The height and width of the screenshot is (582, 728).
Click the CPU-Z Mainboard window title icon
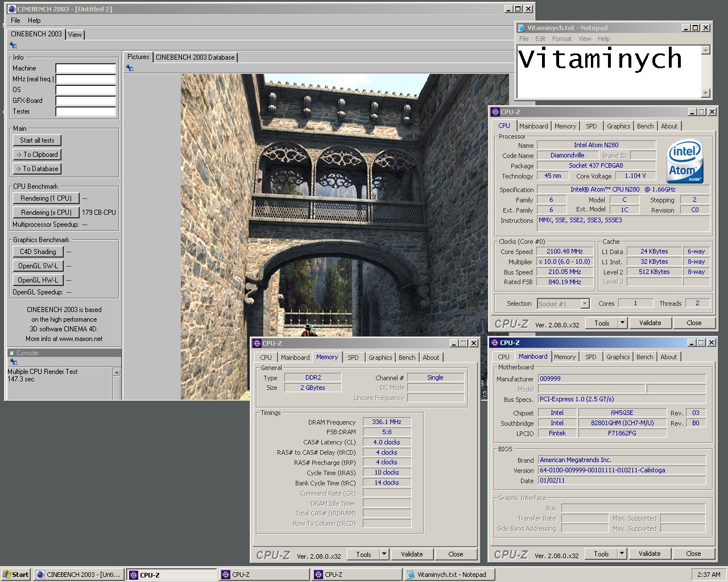(495, 343)
